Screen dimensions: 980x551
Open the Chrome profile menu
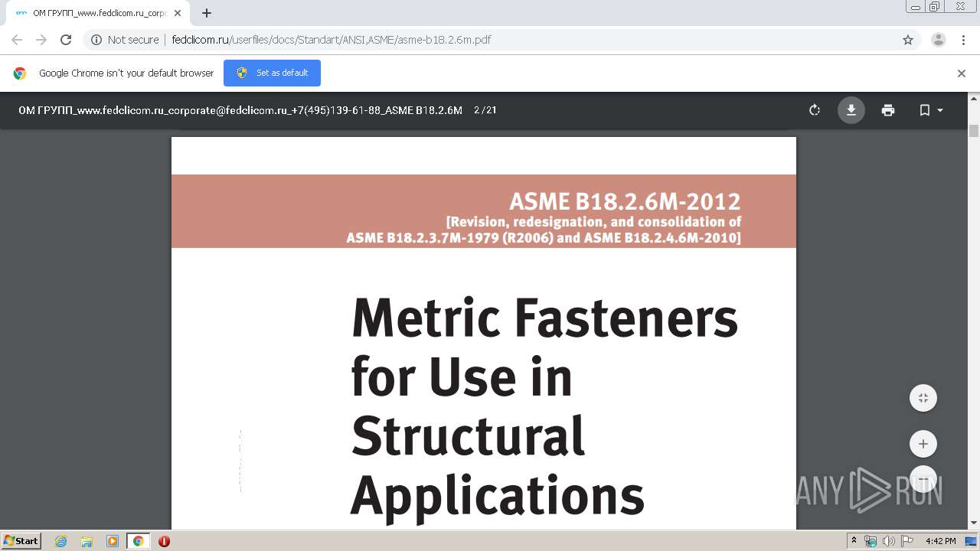coord(939,40)
